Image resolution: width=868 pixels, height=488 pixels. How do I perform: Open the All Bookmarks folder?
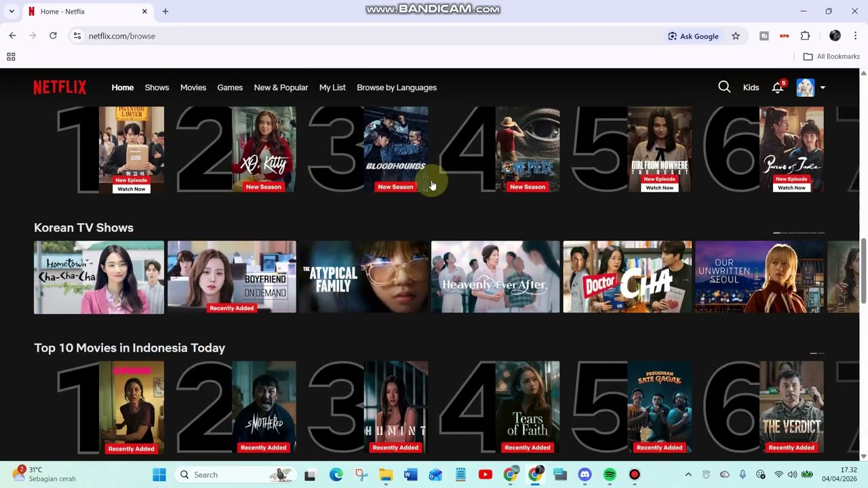point(831,57)
